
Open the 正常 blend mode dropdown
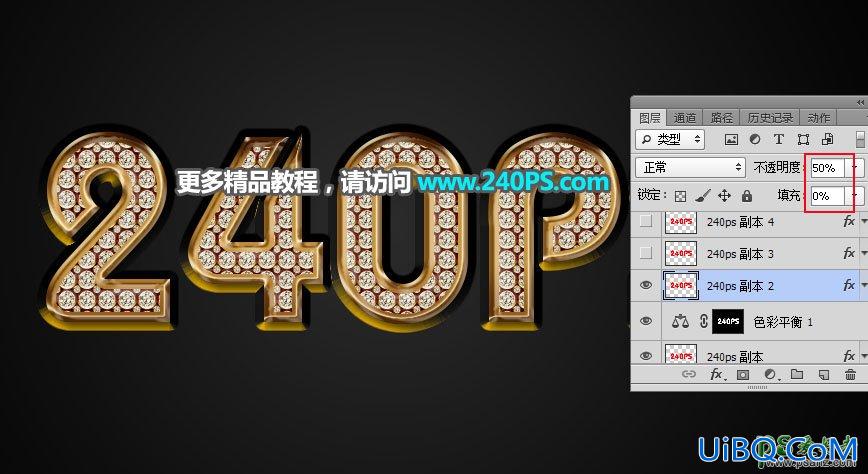(x=690, y=167)
